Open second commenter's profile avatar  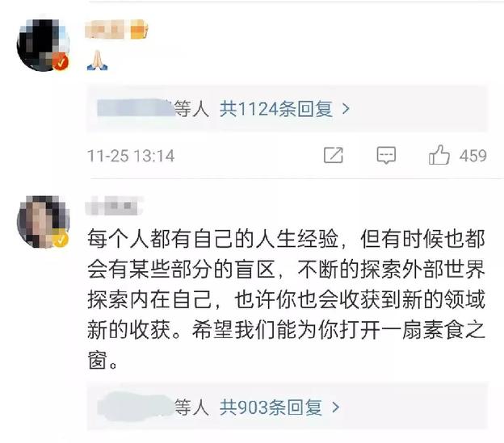click(43, 221)
